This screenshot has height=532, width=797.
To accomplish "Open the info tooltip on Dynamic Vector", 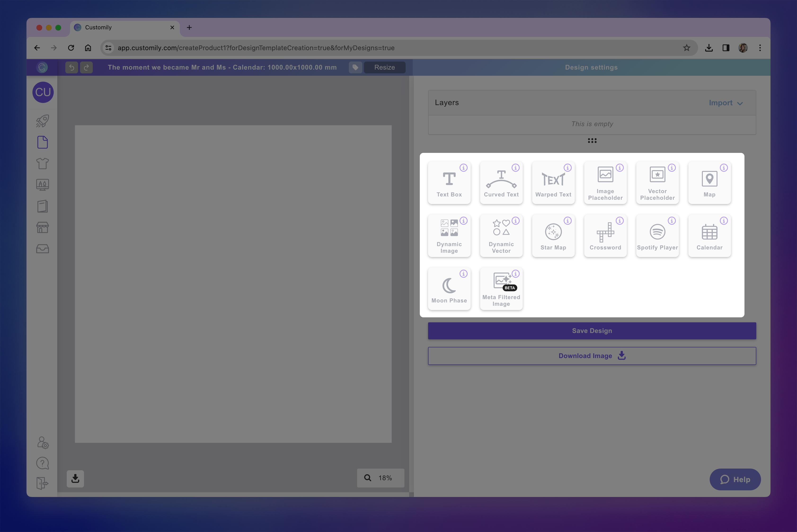I will (x=515, y=221).
